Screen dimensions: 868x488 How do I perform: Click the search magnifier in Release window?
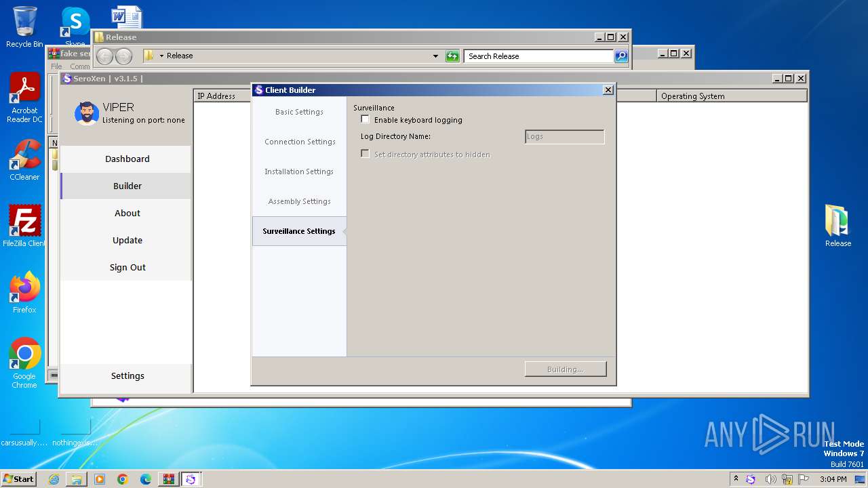click(x=621, y=56)
